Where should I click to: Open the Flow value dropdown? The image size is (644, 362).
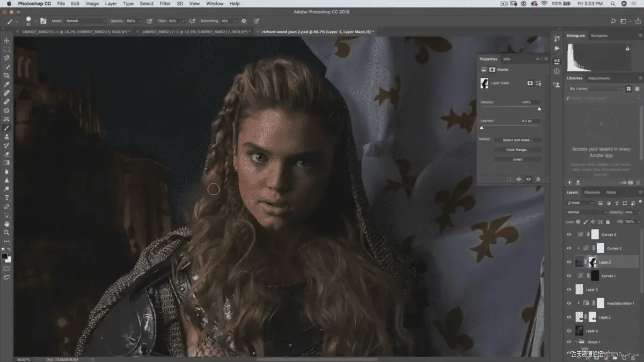coord(183,21)
